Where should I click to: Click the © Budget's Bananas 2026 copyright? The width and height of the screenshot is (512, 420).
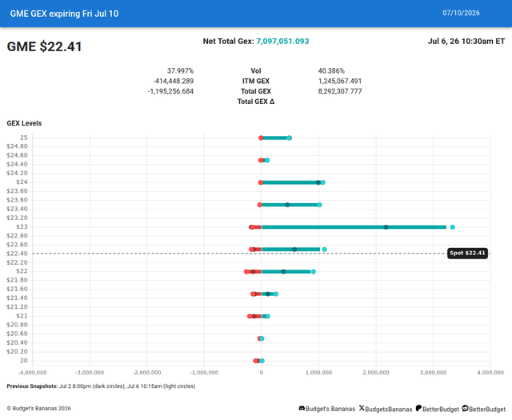coord(39,408)
